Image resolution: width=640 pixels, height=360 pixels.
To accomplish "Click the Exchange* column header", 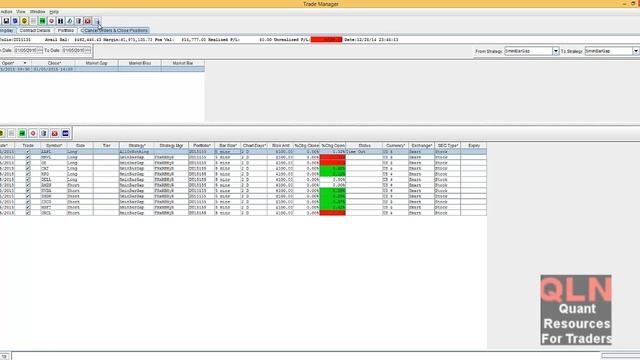I will [x=421, y=146].
